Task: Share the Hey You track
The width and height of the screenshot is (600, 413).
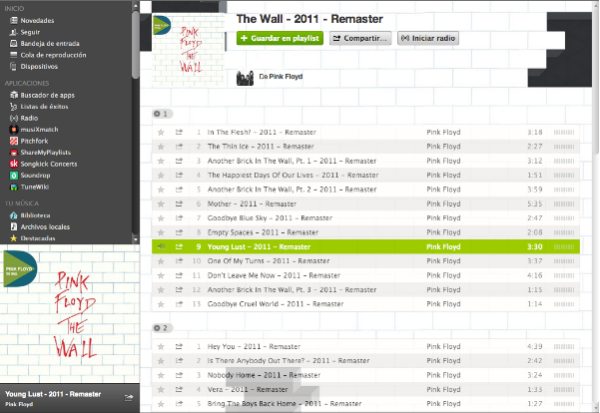Action: (179, 346)
